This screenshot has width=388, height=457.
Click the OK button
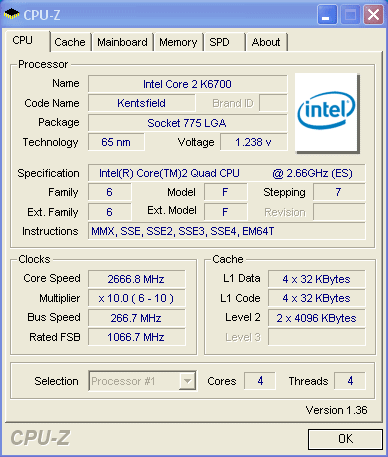(345, 439)
